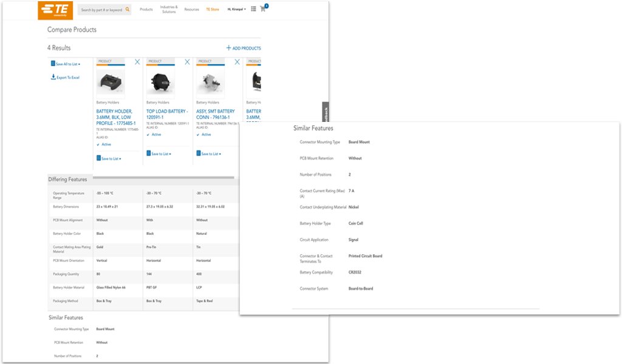Open the Top Load Battery - 120591-1 product link
Image resolution: width=622 pixels, height=364 pixels.
tap(167, 114)
